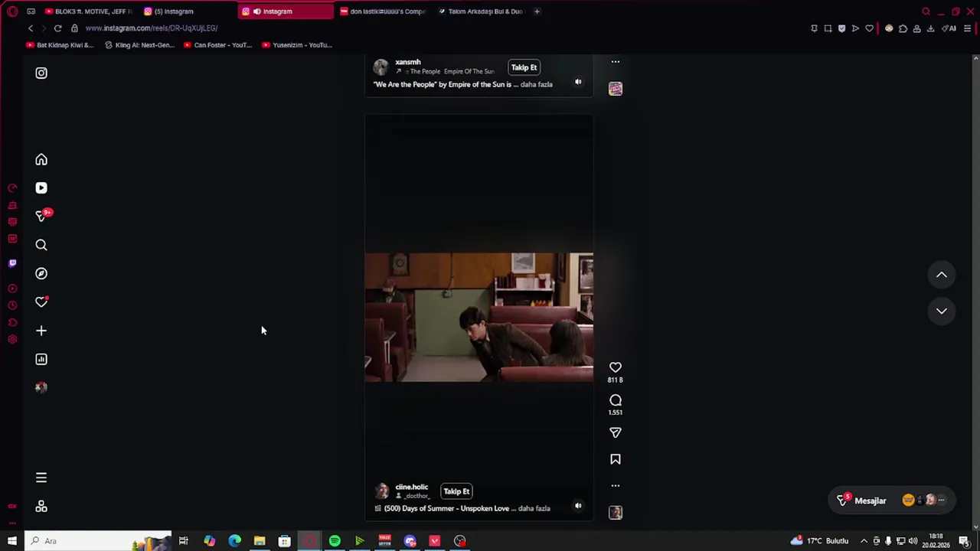Open comments on the cline.holic reel
Image resolution: width=980 pixels, height=551 pixels.
(616, 401)
